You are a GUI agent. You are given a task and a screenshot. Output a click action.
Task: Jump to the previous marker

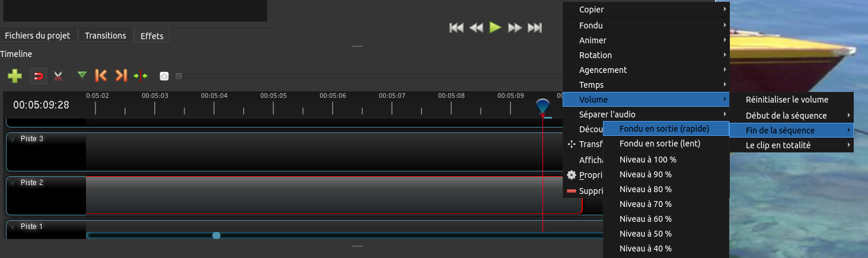click(101, 75)
